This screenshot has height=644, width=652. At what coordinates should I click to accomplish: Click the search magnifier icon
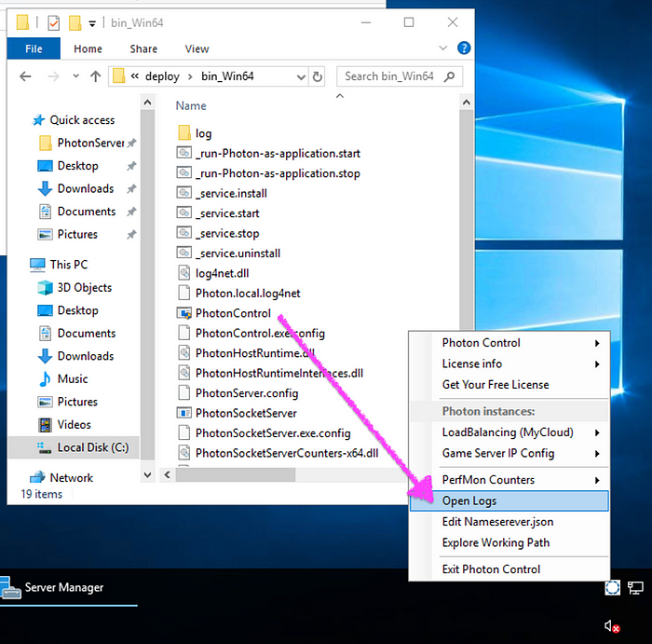coord(450,76)
